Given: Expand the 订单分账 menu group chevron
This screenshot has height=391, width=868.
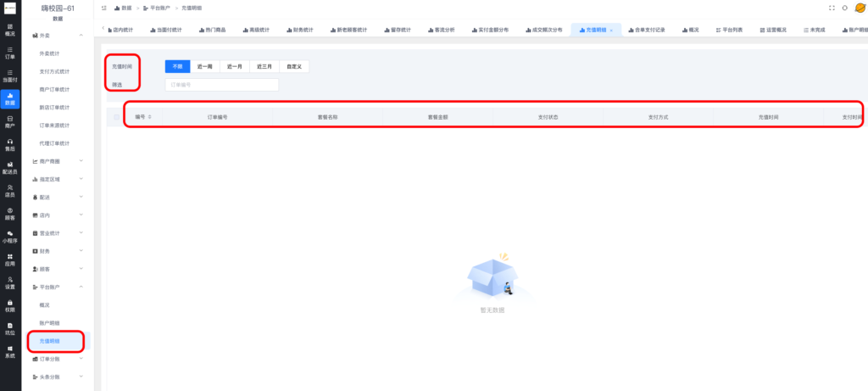Looking at the screenshot, I should 81,359.
